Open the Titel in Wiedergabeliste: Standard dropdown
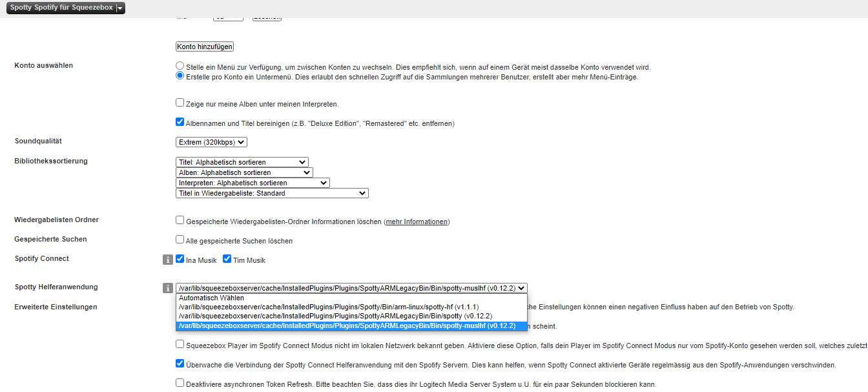868x392 pixels. 272,193
